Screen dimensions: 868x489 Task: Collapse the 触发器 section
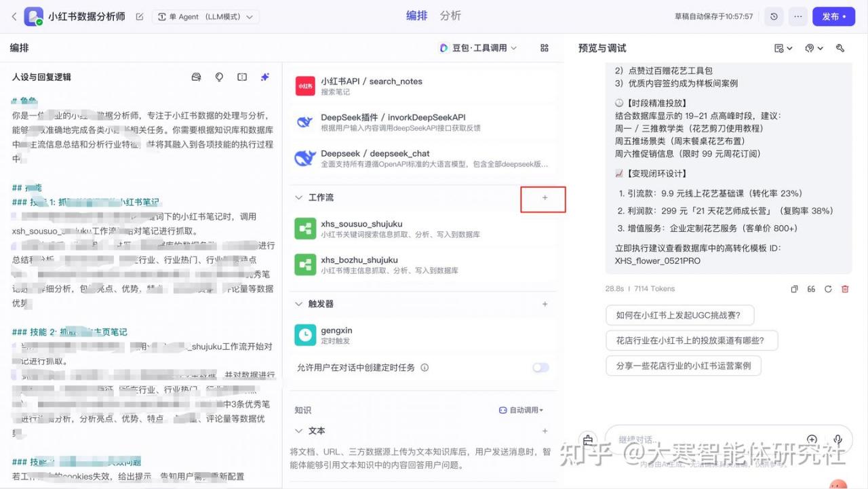tap(299, 304)
